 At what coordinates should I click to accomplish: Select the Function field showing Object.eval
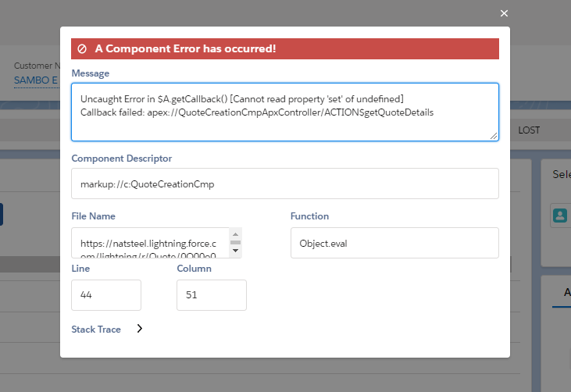tap(394, 243)
